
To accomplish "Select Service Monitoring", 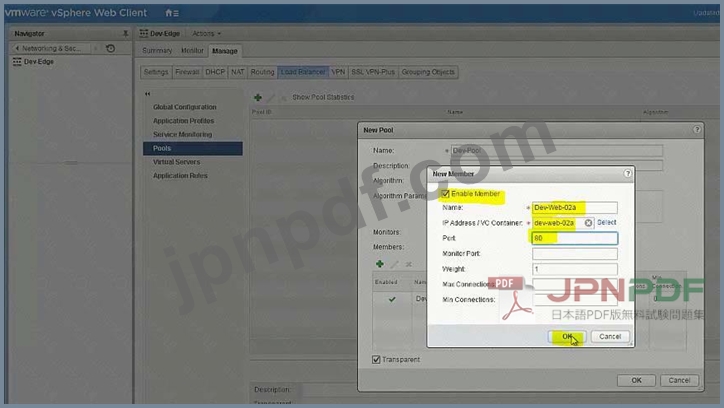I will 182,135.
